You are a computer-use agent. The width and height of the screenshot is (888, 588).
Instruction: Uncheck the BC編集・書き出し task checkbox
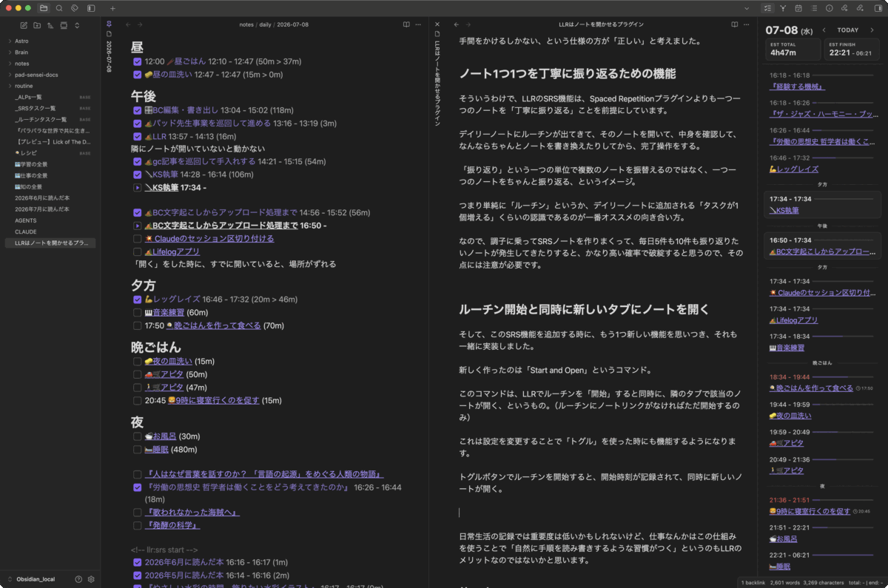[138, 110]
